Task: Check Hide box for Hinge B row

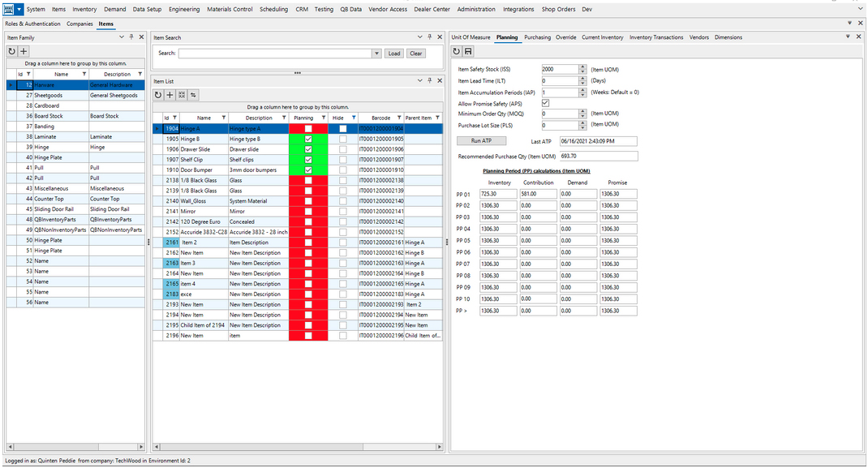Action: click(x=342, y=139)
